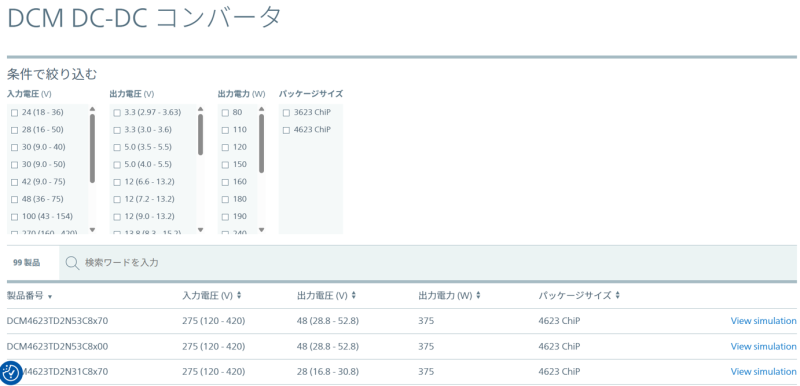Check the 24 (18 - 36) input voltage box

pyautogui.click(x=14, y=113)
